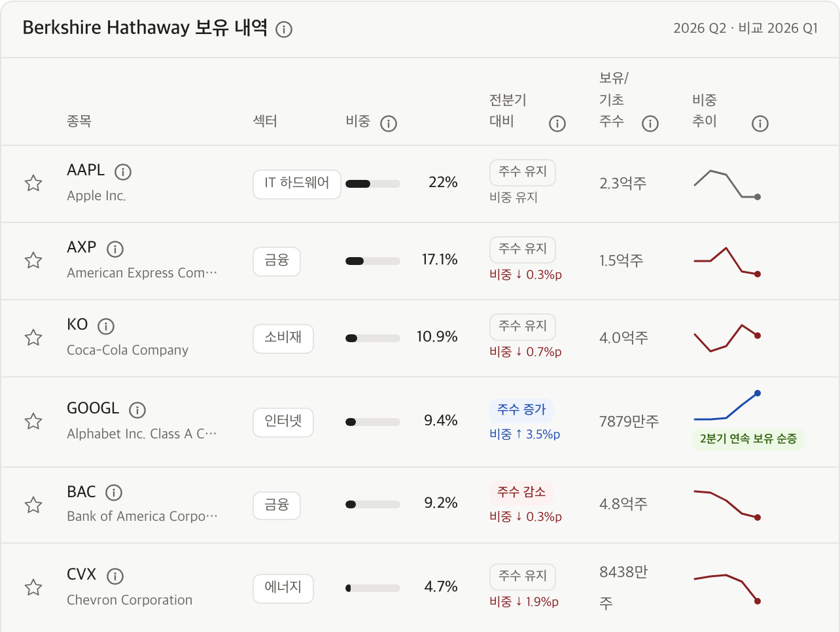Click the KO weight trend sparkline
The width and height of the screenshot is (840, 632).
727,338
